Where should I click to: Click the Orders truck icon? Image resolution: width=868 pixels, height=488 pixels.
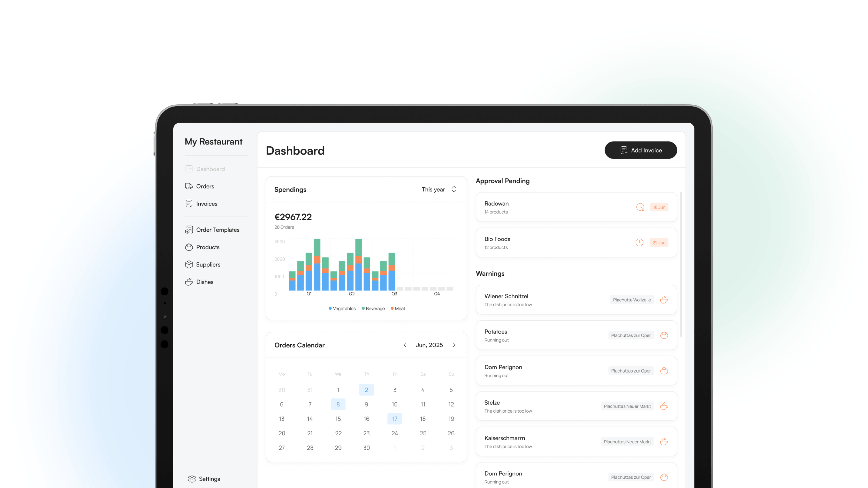(x=189, y=186)
